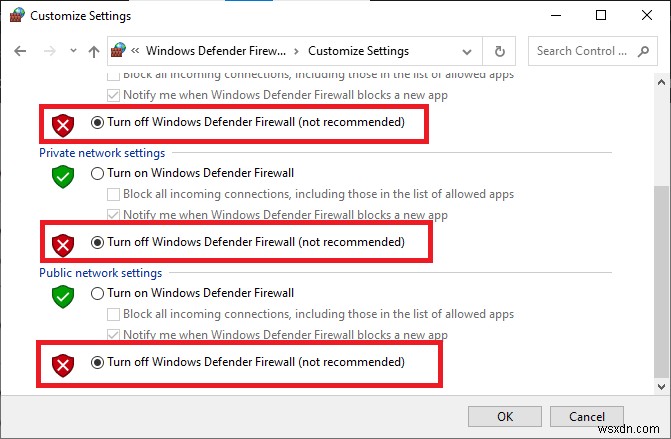The width and height of the screenshot is (671, 439).
Task: Confirm changes with the OK button
Action: coord(505,415)
